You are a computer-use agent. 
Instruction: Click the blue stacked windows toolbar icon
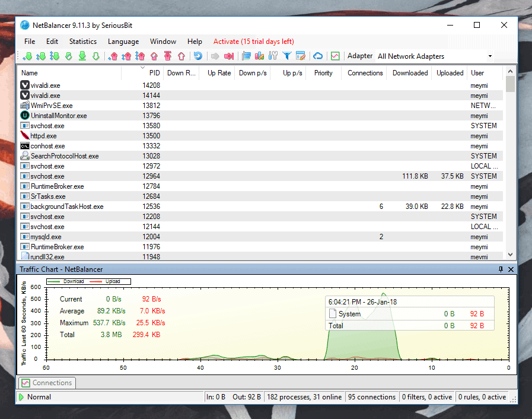pyautogui.click(x=246, y=56)
